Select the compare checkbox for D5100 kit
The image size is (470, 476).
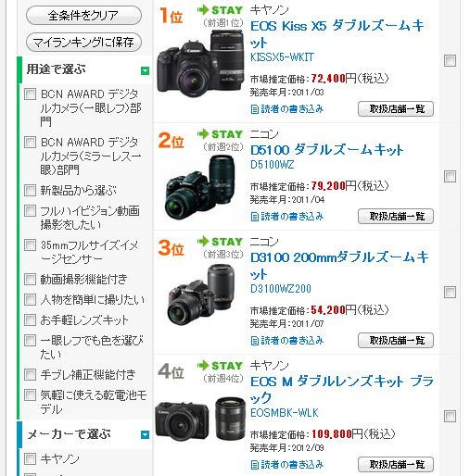point(450,177)
